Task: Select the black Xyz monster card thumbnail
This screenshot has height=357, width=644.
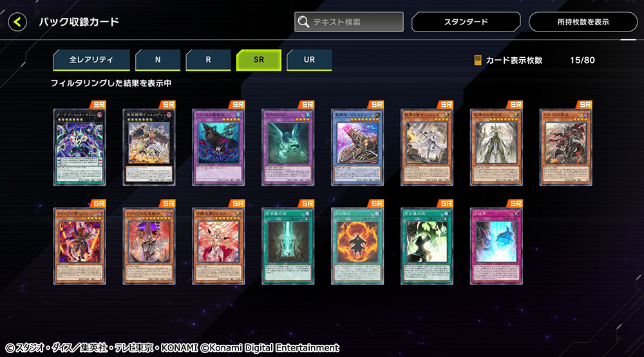Action: click(x=149, y=147)
